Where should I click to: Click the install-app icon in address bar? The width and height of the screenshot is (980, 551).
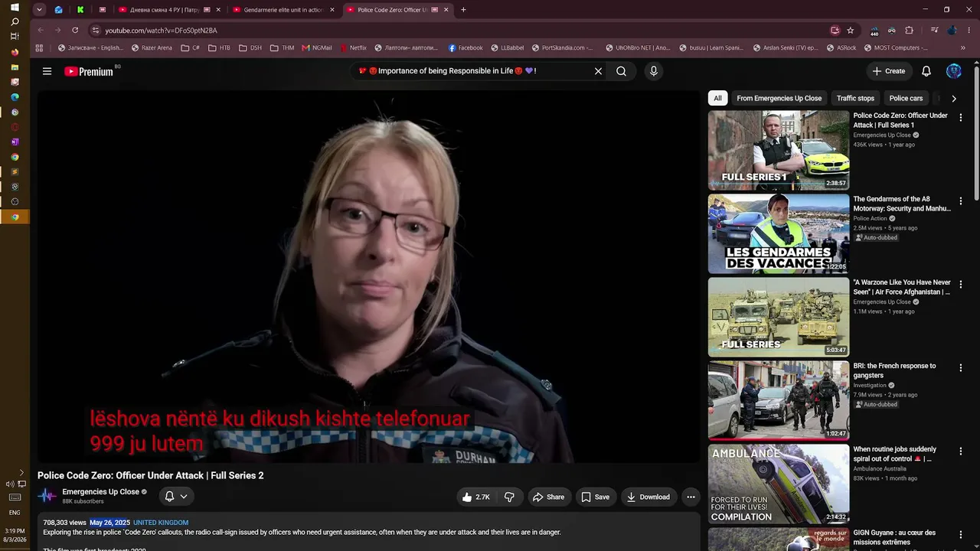click(x=835, y=31)
